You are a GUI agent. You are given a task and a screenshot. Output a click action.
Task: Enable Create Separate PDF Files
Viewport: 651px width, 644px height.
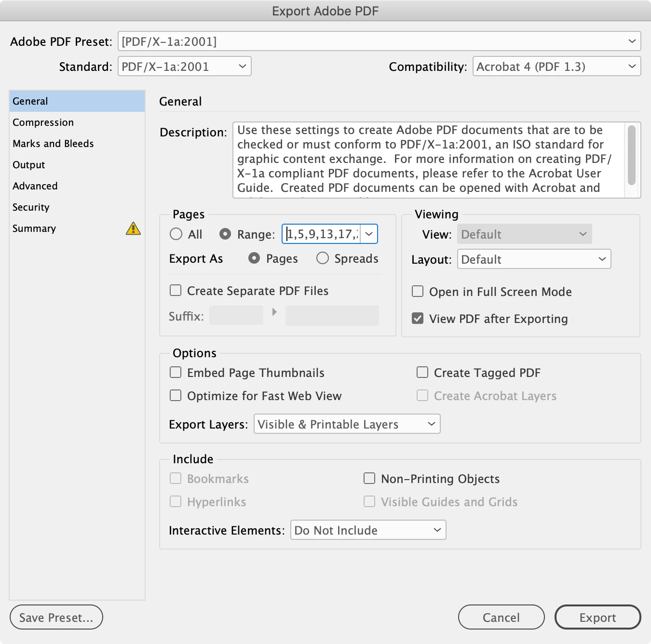click(176, 290)
